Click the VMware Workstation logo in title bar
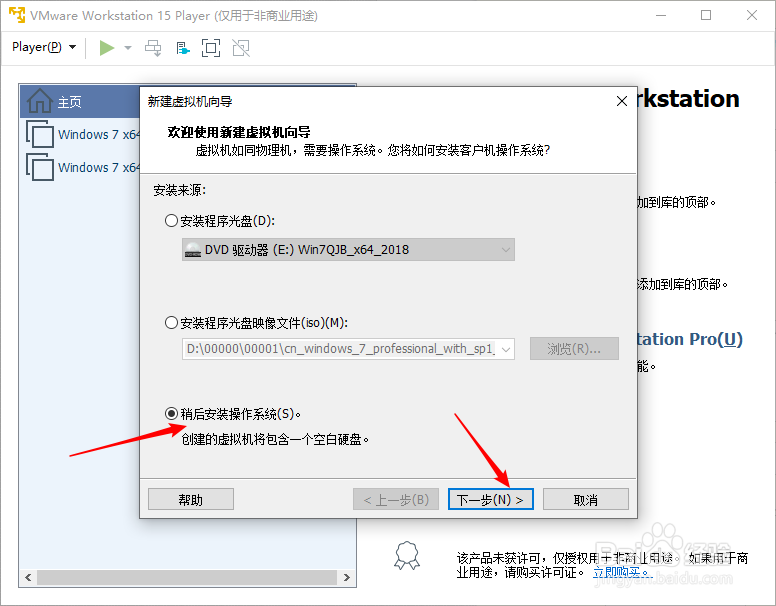Screen dimensions: 776x606 click(16, 15)
